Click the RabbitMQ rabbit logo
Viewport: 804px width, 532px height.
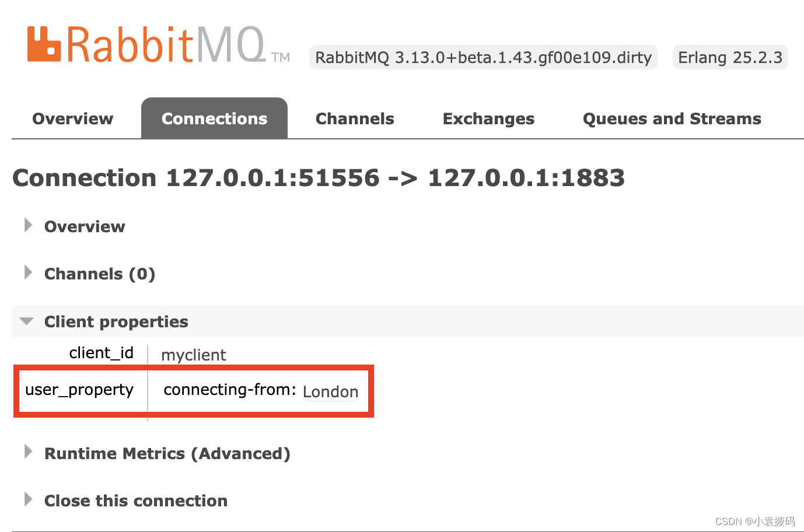[44, 44]
